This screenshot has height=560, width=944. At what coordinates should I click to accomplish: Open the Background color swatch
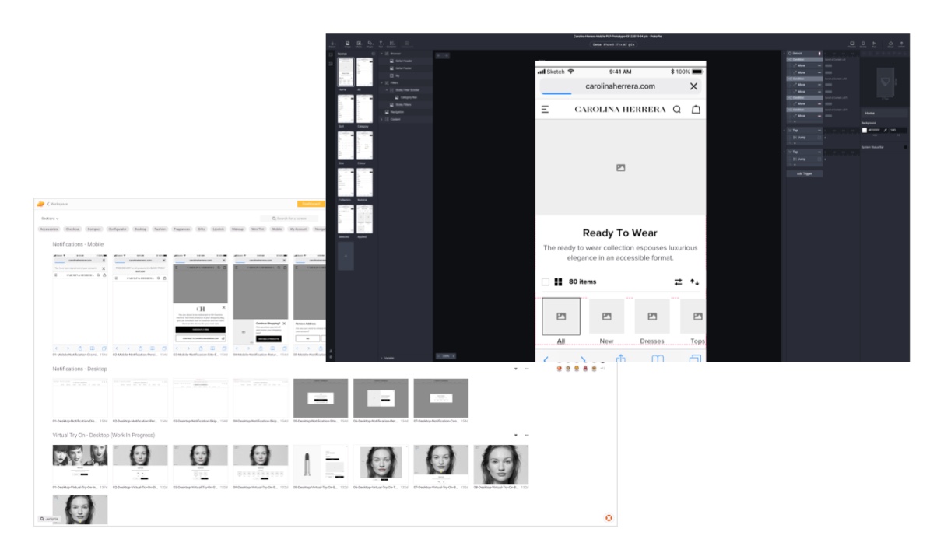point(865,130)
